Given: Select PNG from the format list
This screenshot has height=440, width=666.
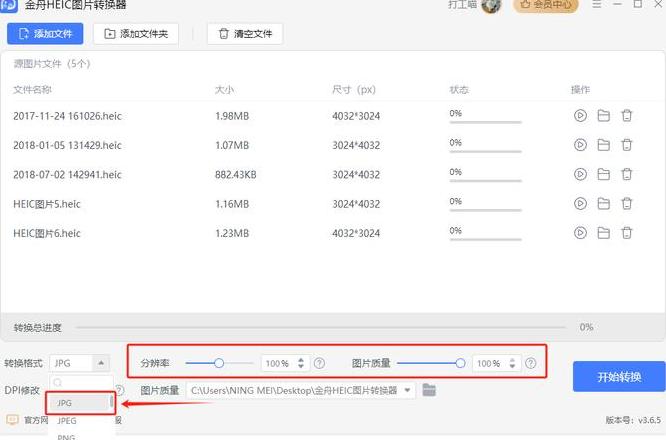Looking at the screenshot, I should (x=66, y=437).
